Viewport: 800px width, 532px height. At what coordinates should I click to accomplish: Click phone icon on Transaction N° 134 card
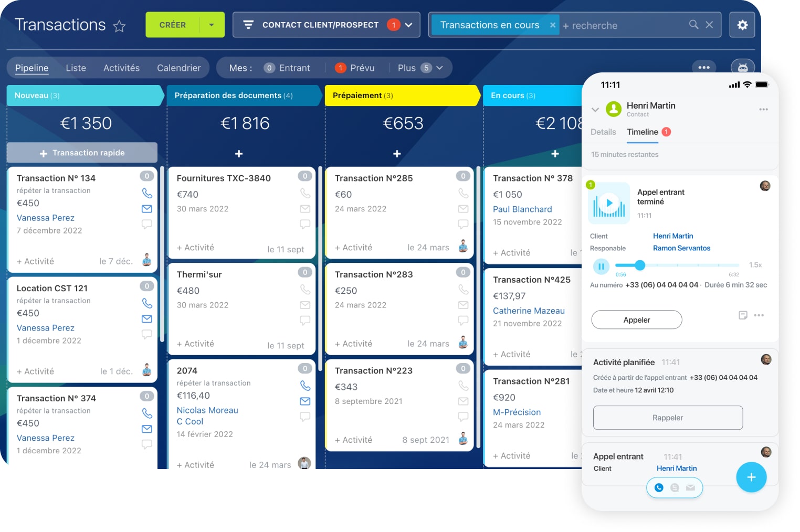(147, 193)
